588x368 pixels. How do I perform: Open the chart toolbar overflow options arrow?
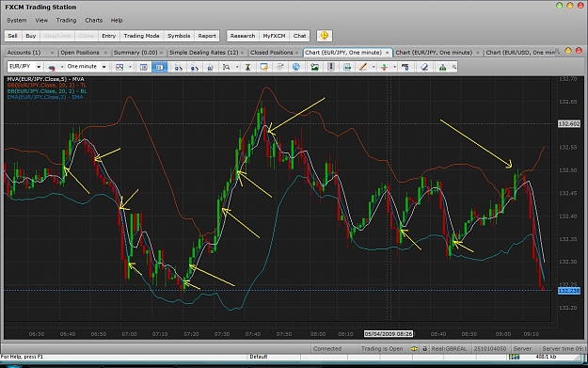pyautogui.click(x=454, y=67)
